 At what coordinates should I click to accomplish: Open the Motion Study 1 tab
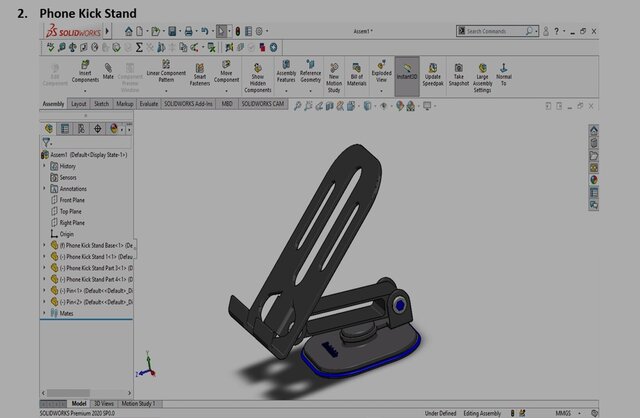click(138, 403)
